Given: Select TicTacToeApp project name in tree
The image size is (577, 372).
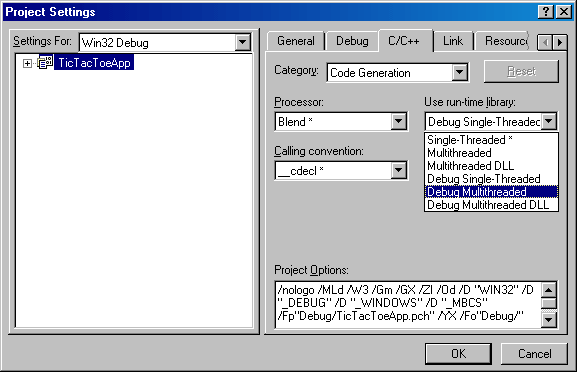Looking at the screenshot, I should [x=94, y=63].
